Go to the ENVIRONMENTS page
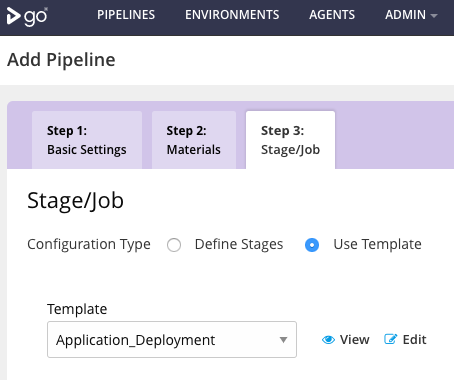This screenshot has width=454, height=380. coord(232,15)
